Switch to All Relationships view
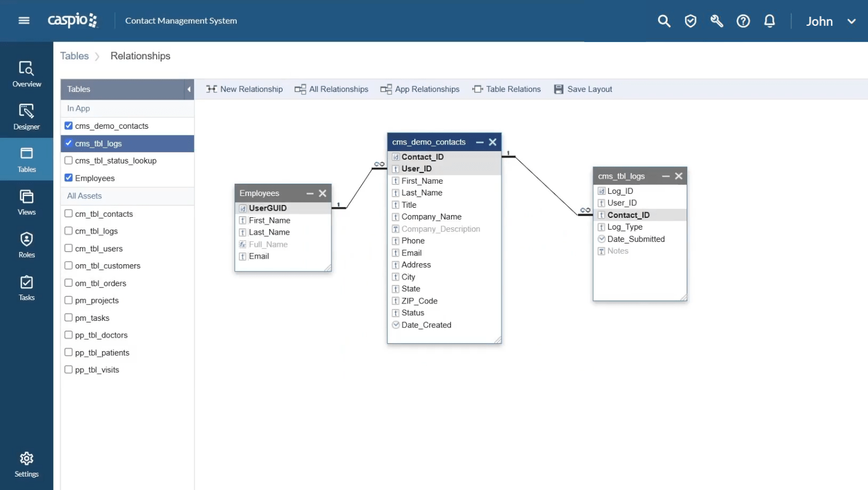868x490 pixels. pos(331,89)
